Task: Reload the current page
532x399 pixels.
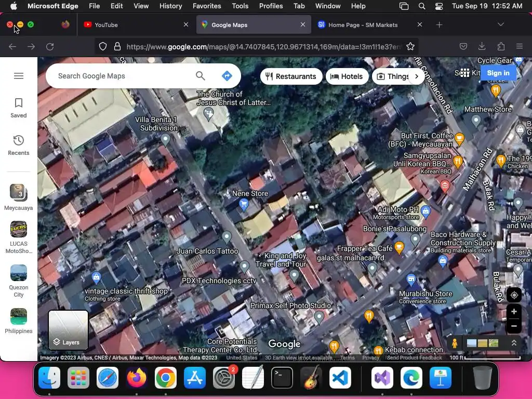Action: pyautogui.click(x=50, y=46)
